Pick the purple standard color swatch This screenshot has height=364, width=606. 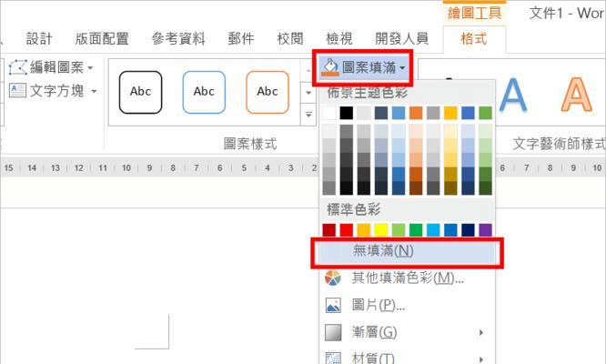tap(485, 230)
